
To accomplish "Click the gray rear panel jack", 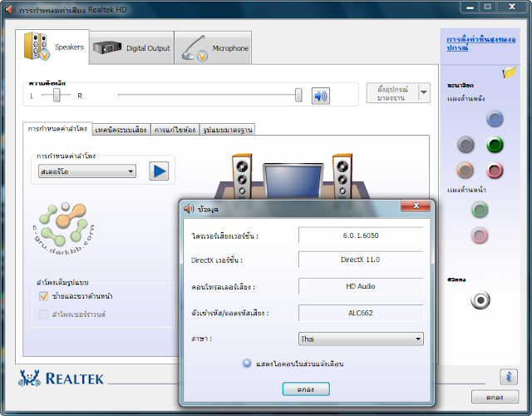I will [x=465, y=145].
